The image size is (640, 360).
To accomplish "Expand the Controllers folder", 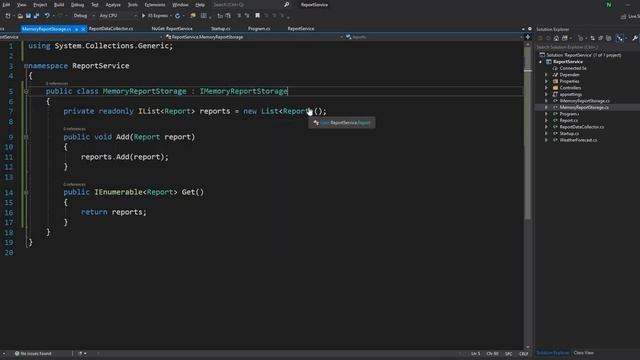I will pyautogui.click(x=546, y=88).
